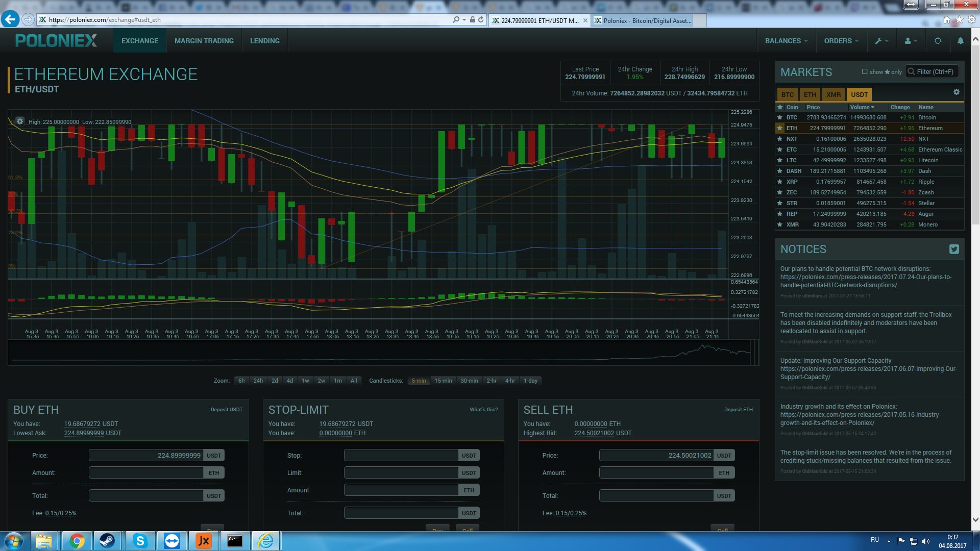Select the BTC markets tab

point(788,94)
